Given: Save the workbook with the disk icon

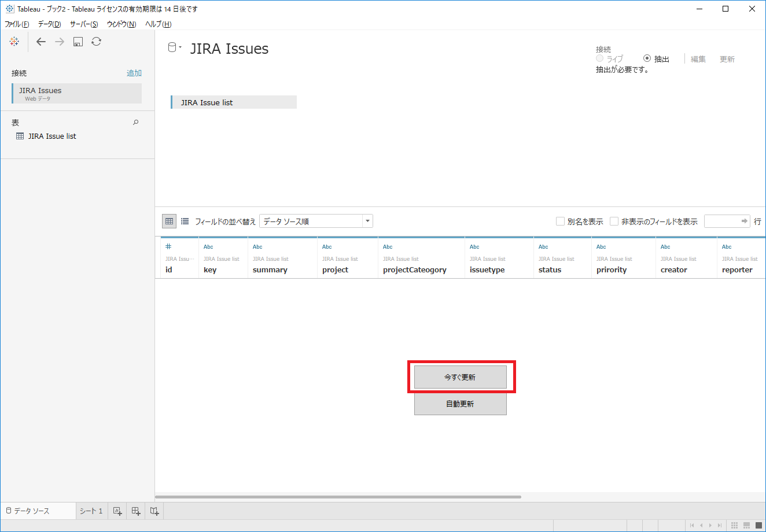Looking at the screenshot, I should pos(78,42).
